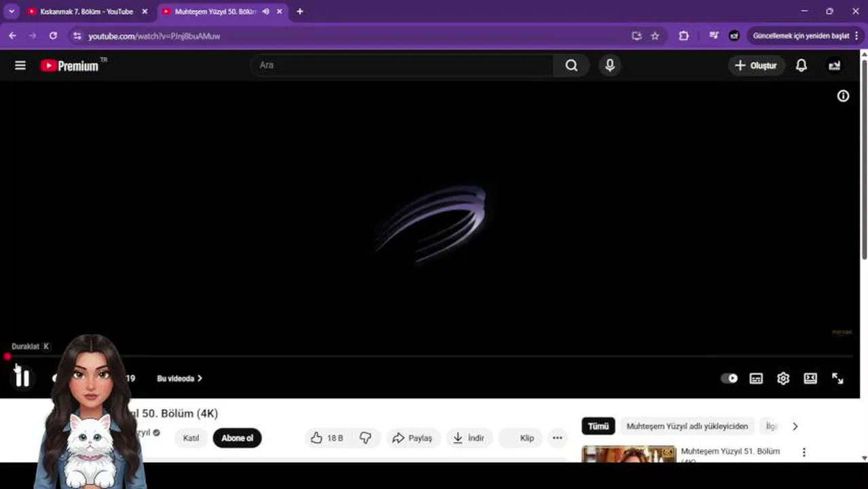Close the Kıskanmak 7. Bölüm tab
Image resolution: width=868 pixels, height=489 pixels.
click(x=145, y=12)
